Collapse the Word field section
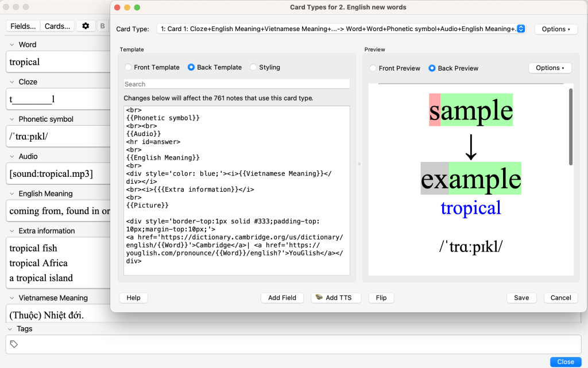Screen dimensions: 588x368 click(12, 45)
